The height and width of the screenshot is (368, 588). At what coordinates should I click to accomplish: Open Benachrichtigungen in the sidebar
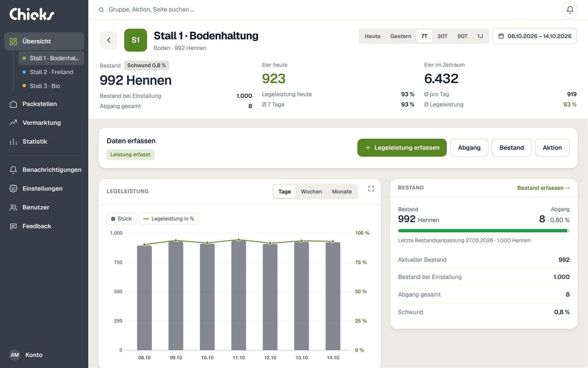(x=44, y=170)
